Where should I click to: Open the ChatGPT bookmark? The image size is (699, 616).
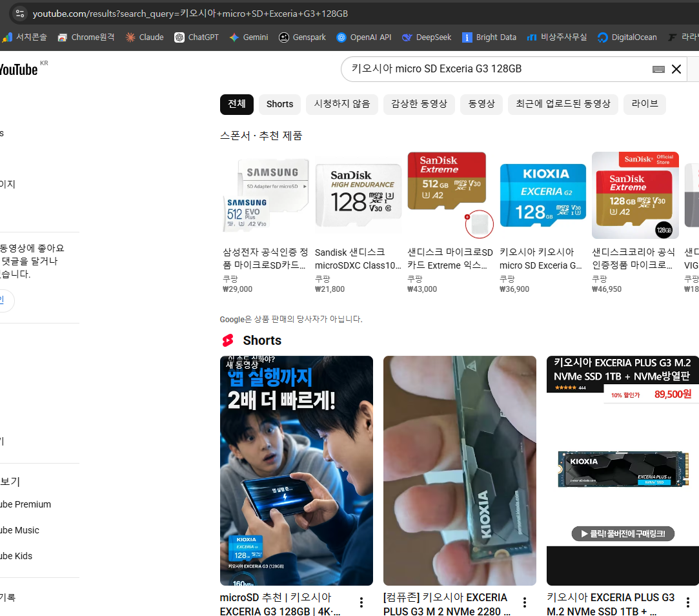click(197, 37)
